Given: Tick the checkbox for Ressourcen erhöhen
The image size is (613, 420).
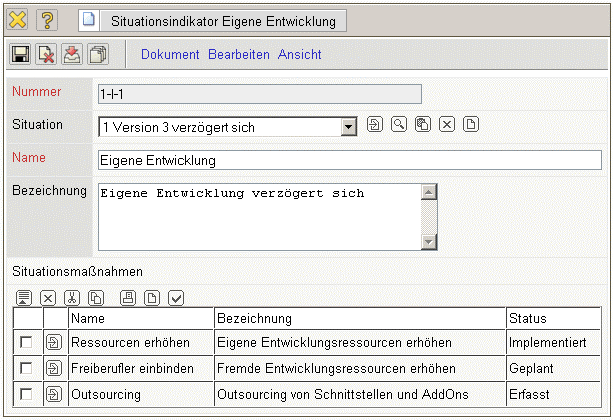Looking at the screenshot, I should [27, 343].
